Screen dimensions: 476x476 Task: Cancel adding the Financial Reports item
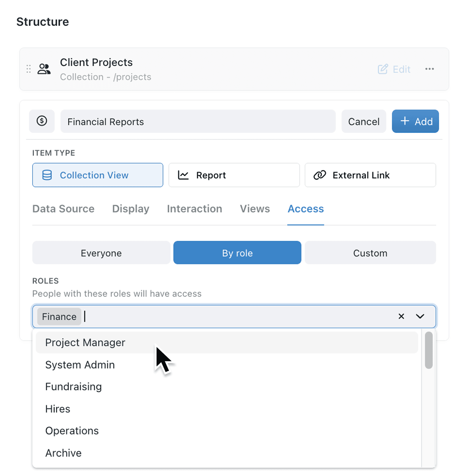pyautogui.click(x=364, y=121)
